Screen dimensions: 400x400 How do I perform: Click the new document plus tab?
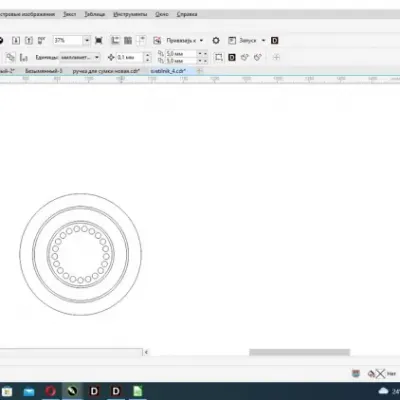pyautogui.click(x=199, y=71)
